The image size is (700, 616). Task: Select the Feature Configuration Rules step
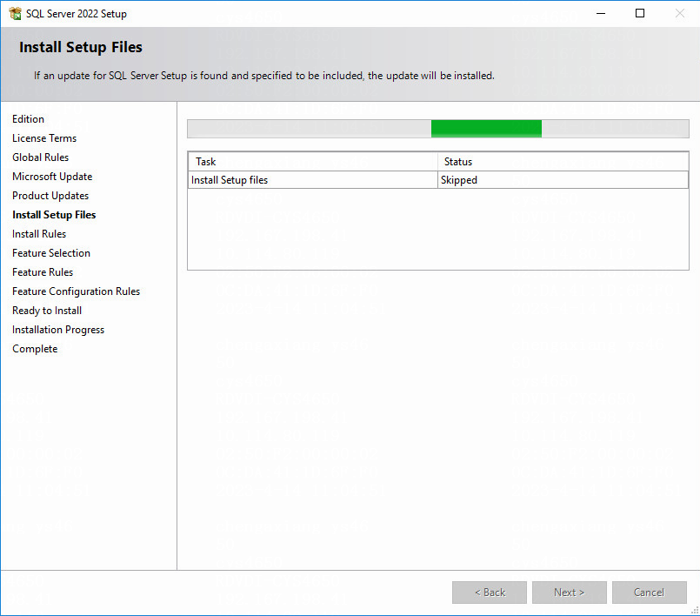coord(76,291)
